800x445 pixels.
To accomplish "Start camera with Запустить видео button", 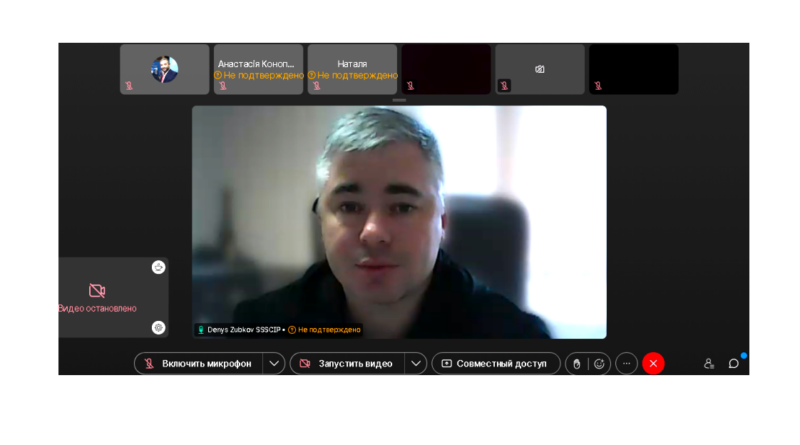I will click(347, 364).
